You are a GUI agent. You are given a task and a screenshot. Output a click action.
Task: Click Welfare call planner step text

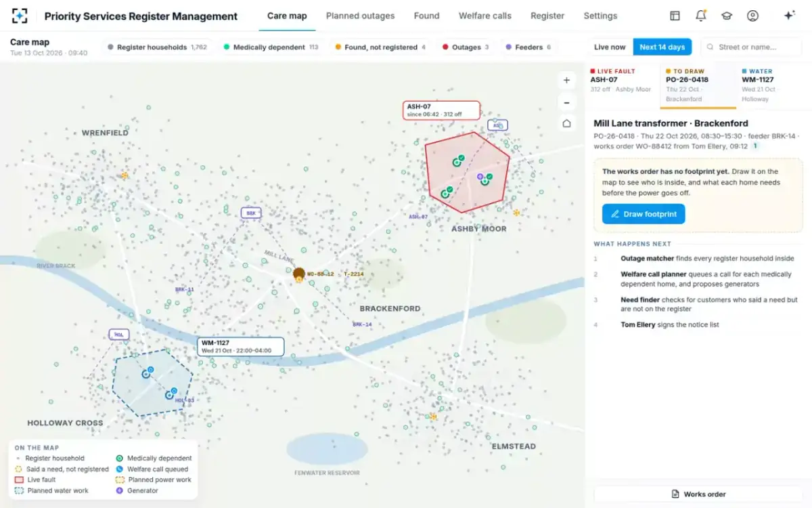click(706, 279)
